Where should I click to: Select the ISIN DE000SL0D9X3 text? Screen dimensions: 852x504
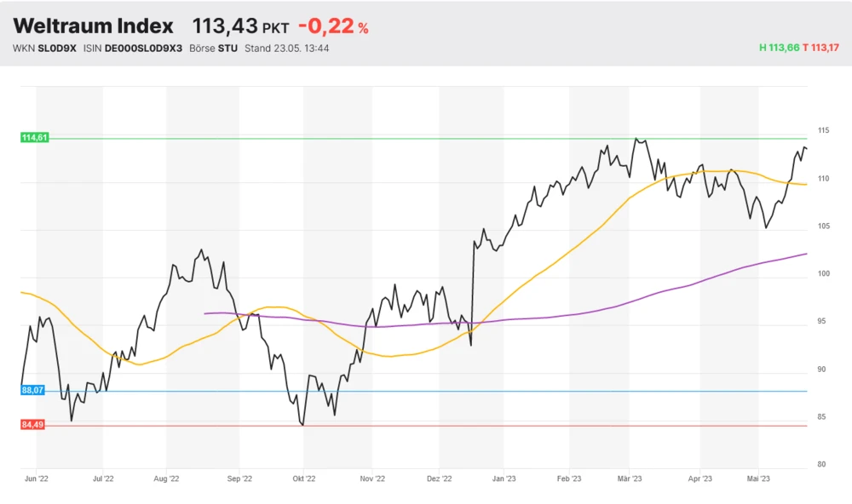(143, 48)
